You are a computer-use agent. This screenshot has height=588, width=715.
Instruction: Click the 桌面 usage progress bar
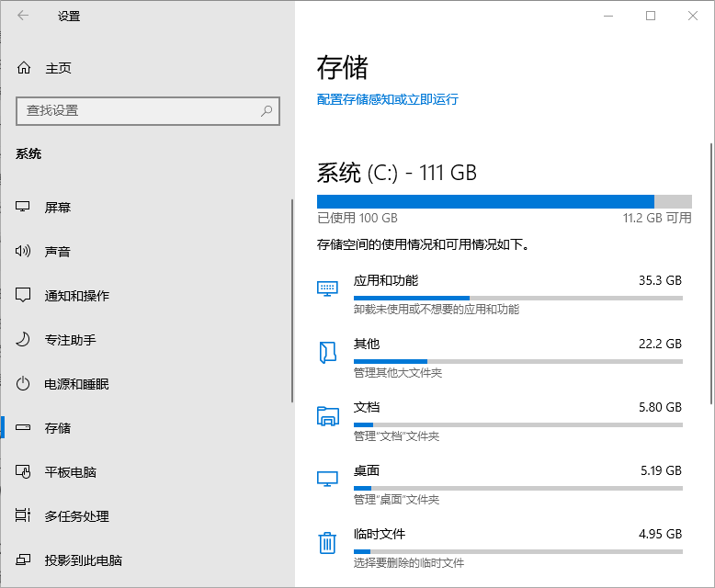pos(518,488)
